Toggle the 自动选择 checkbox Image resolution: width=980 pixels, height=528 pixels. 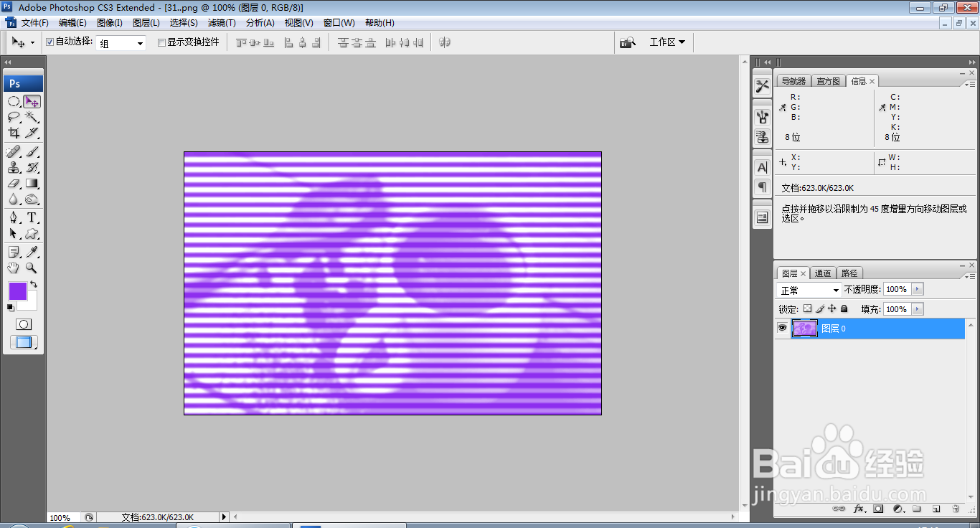50,42
